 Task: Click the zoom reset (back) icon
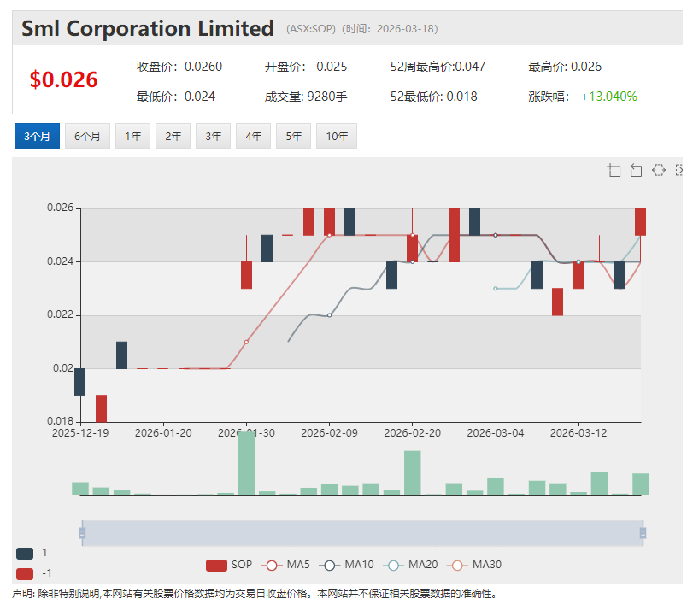click(636, 171)
